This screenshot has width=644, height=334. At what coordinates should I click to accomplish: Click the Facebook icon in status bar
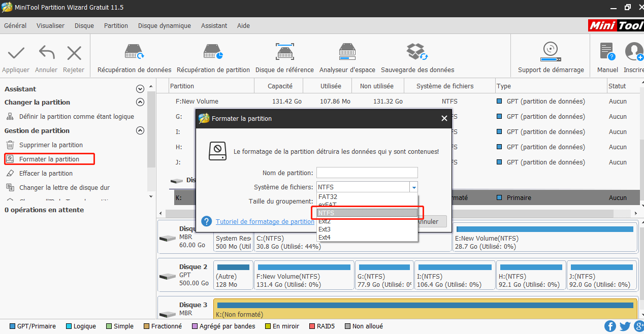pos(610,326)
